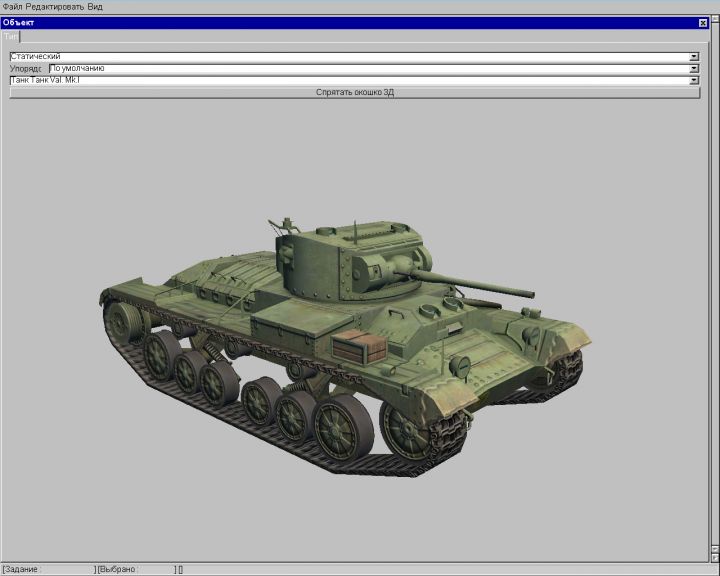
Task: Switch to the Тип tab
Action: [x=10, y=36]
